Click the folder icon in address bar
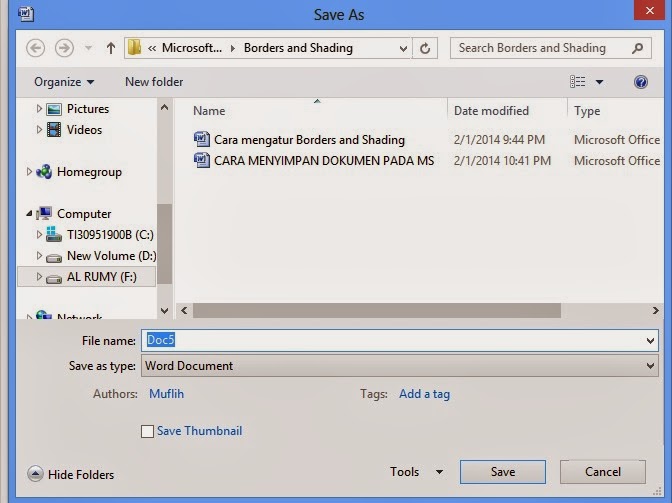672x503 pixels. pos(135,48)
